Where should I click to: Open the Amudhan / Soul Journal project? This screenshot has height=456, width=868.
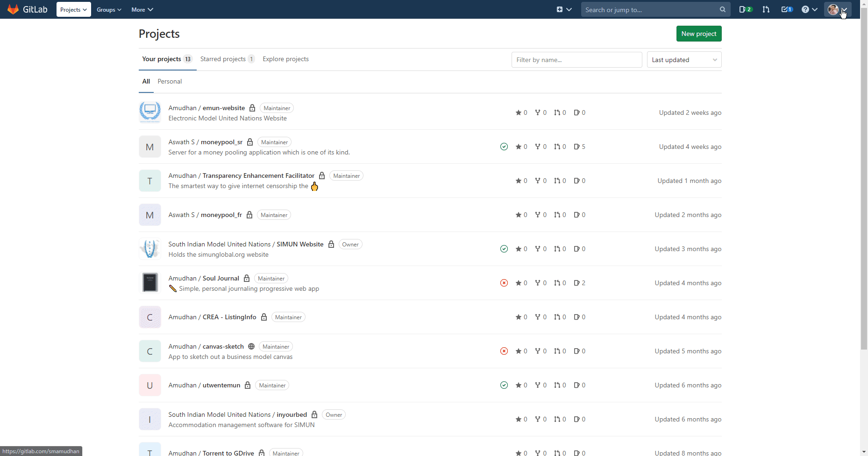pyautogui.click(x=221, y=278)
